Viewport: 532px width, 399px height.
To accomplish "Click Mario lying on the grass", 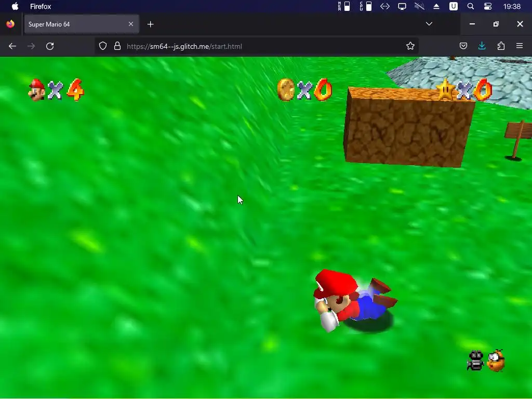I will [x=354, y=300].
